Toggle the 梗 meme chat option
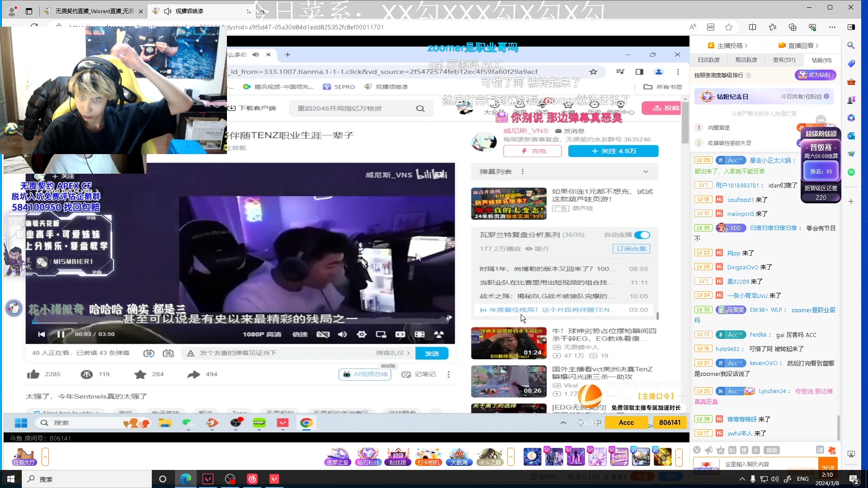The image size is (868, 488). coord(744,450)
